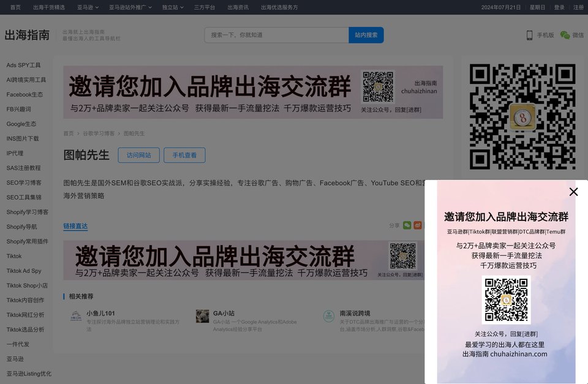Go to 首页 in top navigation
This screenshot has width=588, height=384.
pos(15,7)
